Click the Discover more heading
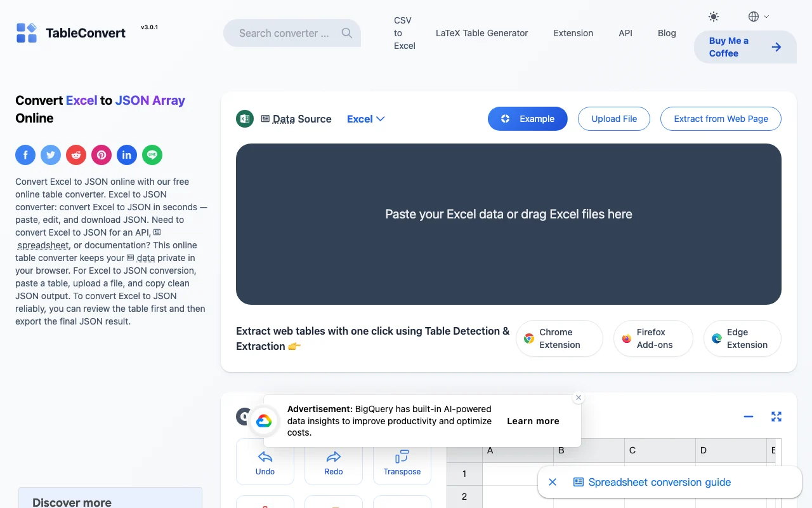This screenshot has width=812, height=508. pos(72,502)
